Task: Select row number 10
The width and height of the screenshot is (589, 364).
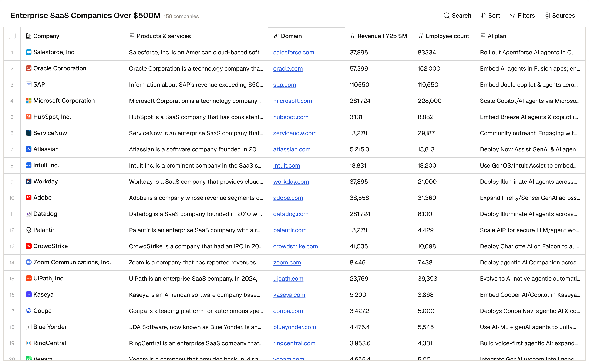Action: [x=12, y=198]
